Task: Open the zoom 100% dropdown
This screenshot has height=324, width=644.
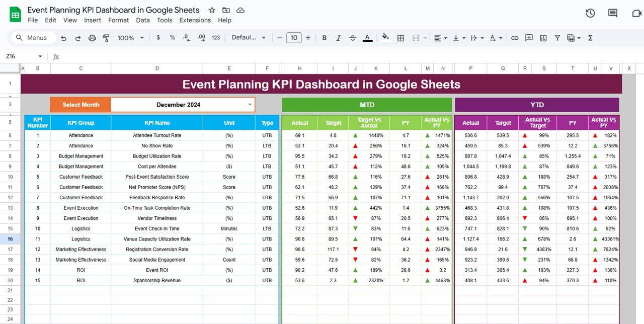Action: [130, 38]
